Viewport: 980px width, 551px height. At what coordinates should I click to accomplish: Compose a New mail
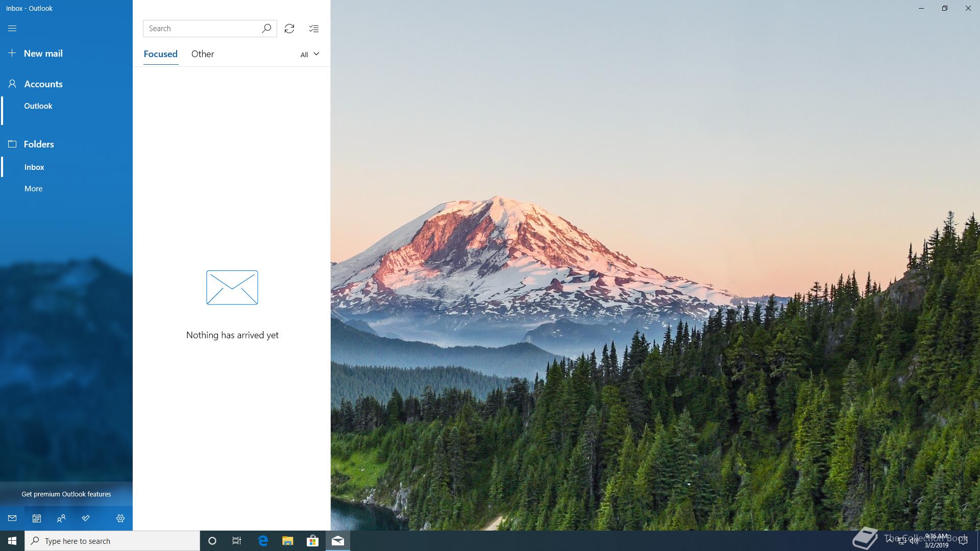(43, 54)
